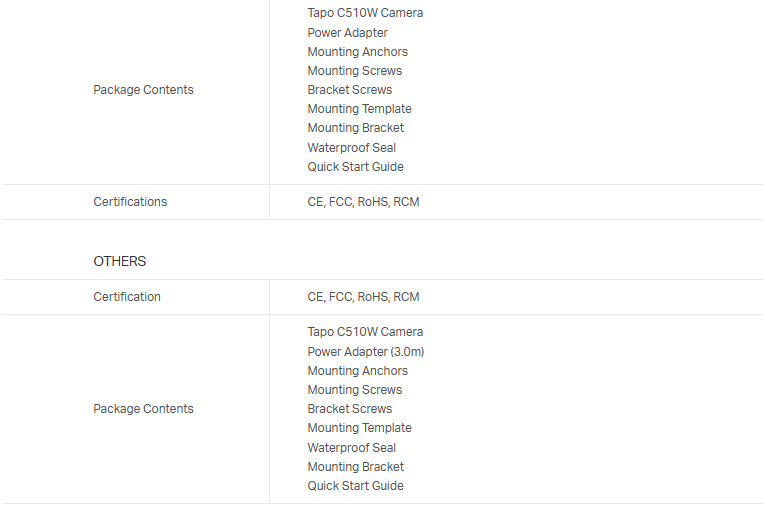Click 'Quick Start Guide' at the bottom of OTHERS list
The width and height of the screenshot is (763, 517).
(355, 486)
